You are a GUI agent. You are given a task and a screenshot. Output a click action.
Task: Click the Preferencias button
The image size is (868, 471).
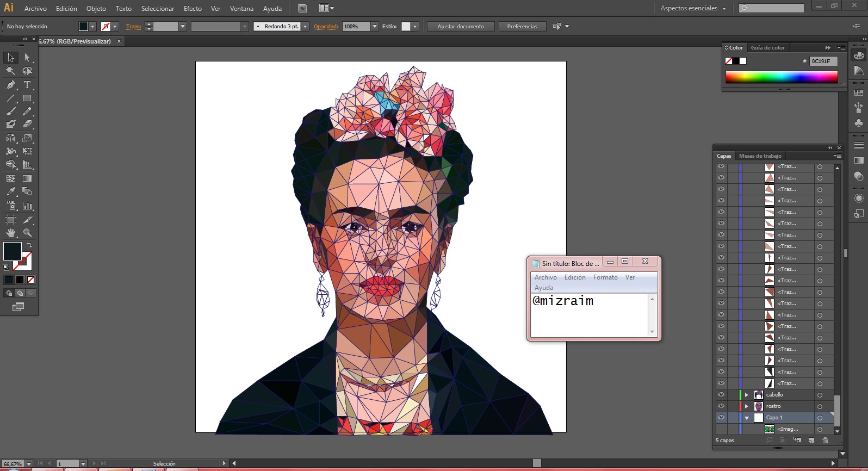(x=522, y=26)
